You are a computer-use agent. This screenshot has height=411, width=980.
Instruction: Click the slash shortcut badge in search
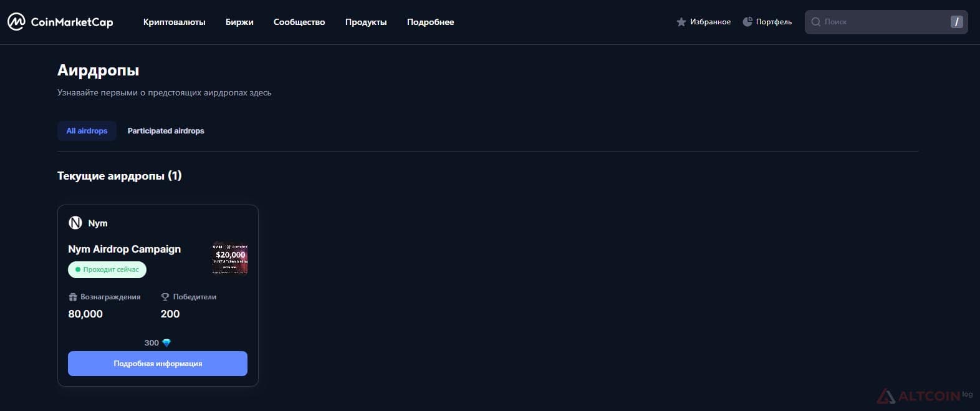(956, 22)
